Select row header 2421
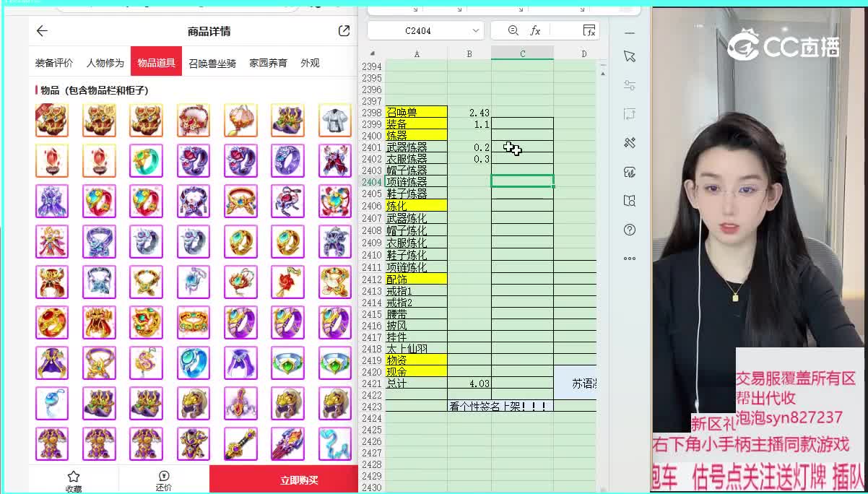This screenshot has width=868, height=494. click(x=372, y=383)
